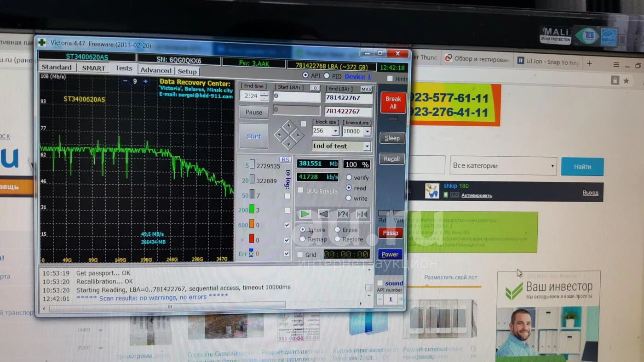The image size is (644, 362).
Task: Set End LBA to MAX
Action: (x=366, y=89)
